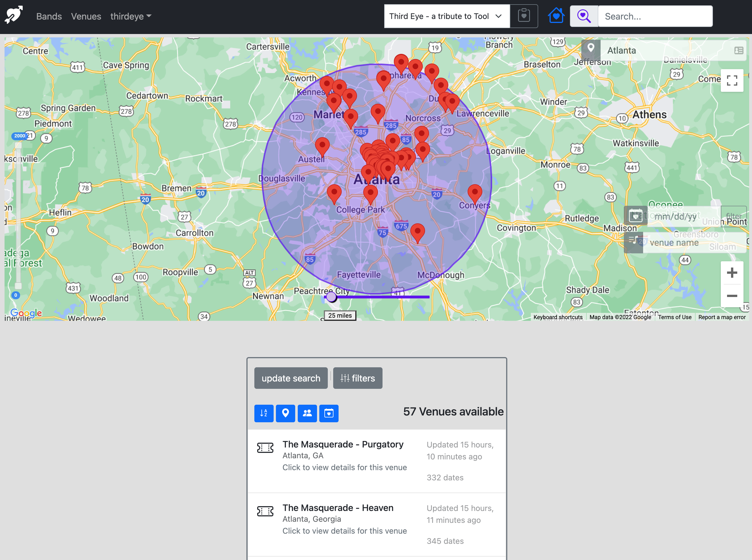Click the heart magnifier search icon

(x=584, y=16)
